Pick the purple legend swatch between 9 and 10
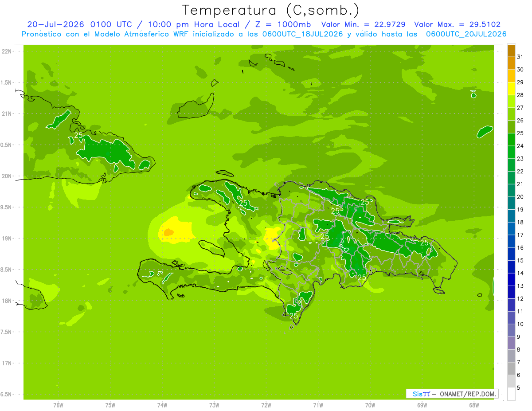Screen dimensions: 532x411 coord(511,331)
